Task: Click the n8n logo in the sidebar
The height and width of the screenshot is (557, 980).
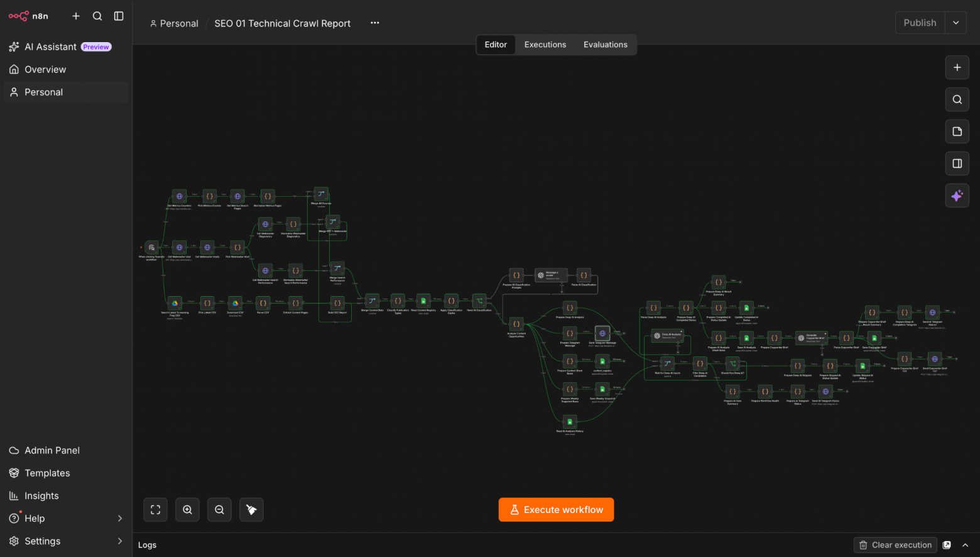Action: 28,16
